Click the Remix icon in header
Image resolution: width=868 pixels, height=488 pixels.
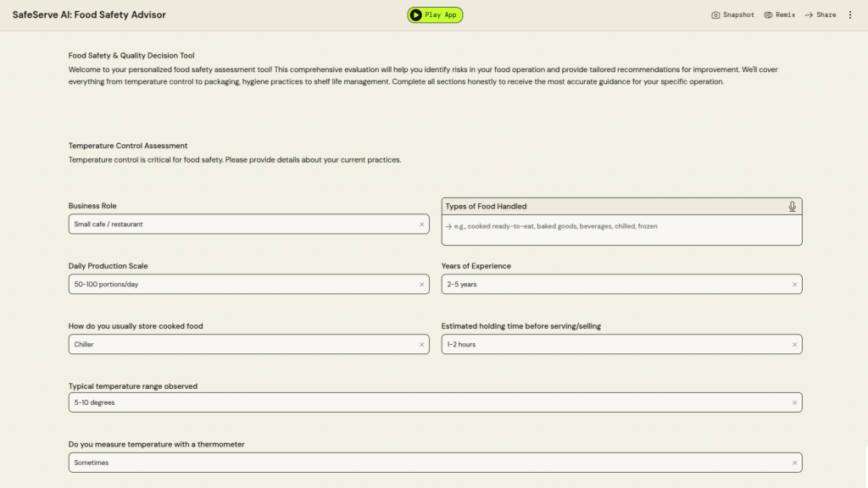pos(768,15)
